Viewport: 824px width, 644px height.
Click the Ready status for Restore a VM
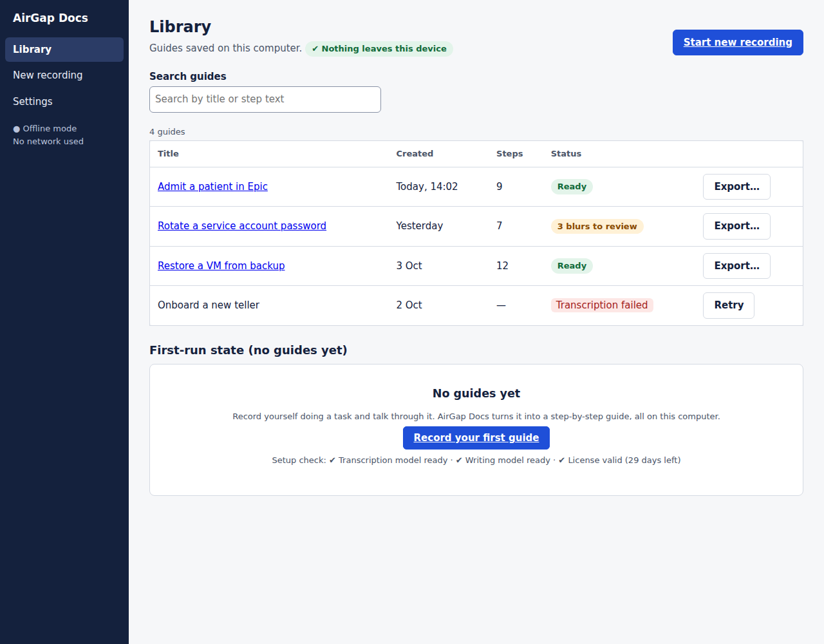572,266
